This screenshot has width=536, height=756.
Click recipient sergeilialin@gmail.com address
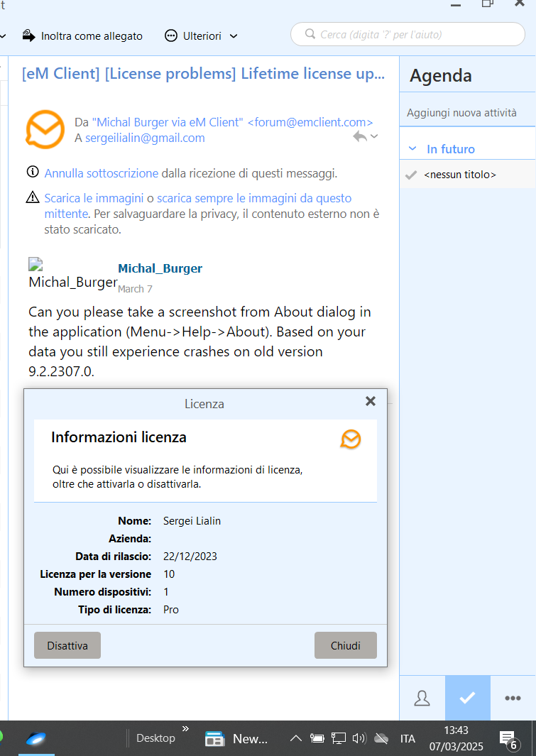[x=145, y=138]
